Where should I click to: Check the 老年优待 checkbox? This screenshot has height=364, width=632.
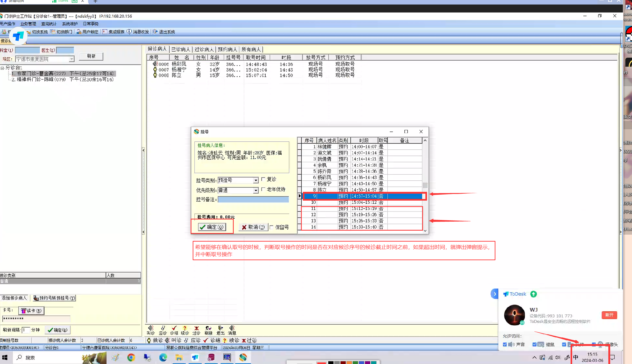click(x=263, y=189)
